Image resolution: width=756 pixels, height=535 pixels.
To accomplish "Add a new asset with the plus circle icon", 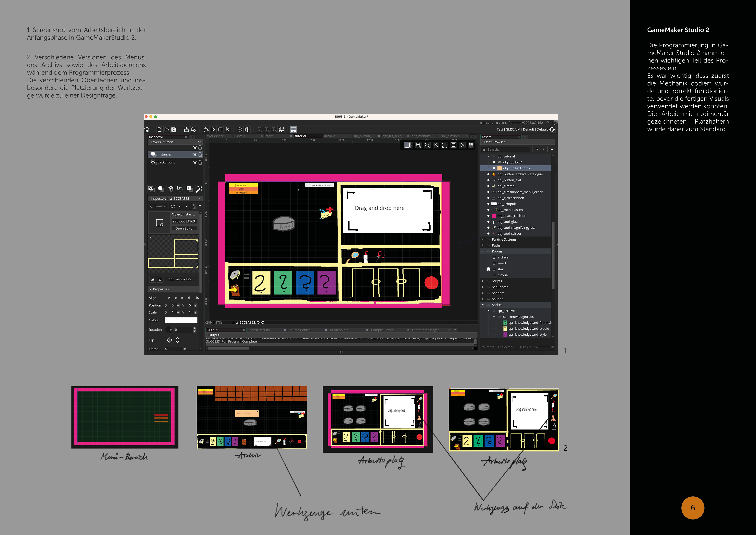I will [x=537, y=149].
